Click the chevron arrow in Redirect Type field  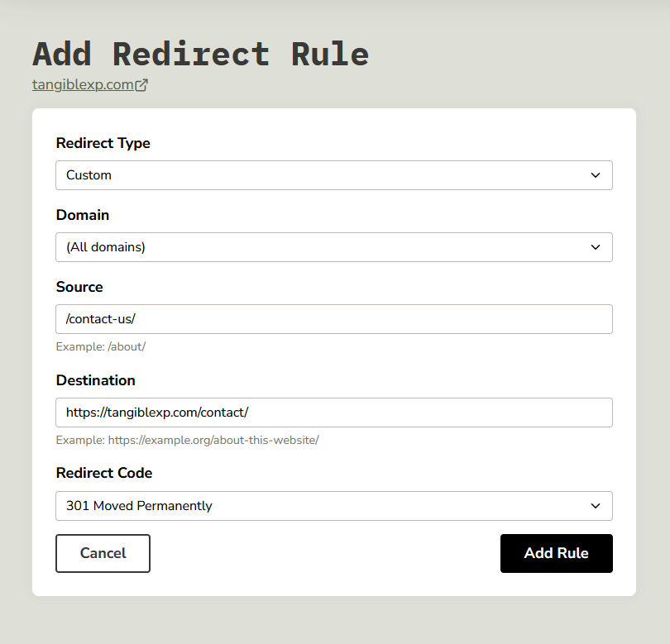[596, 175]
